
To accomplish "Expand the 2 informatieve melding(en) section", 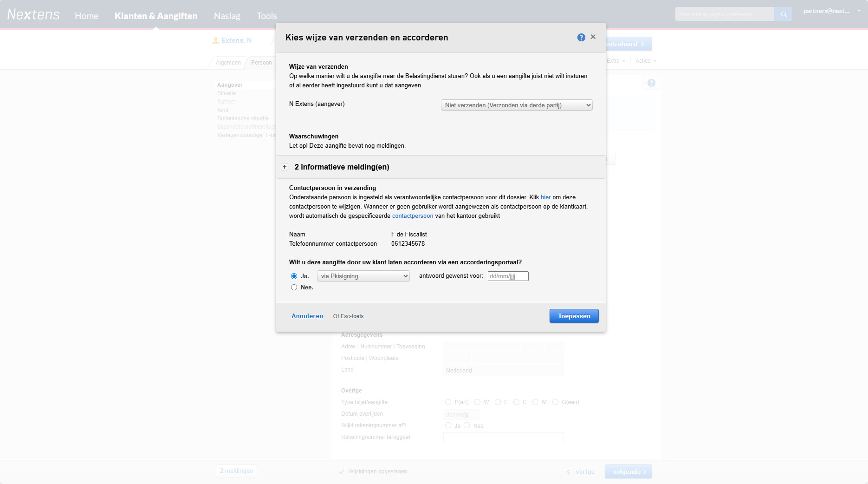I will (285, 167).
